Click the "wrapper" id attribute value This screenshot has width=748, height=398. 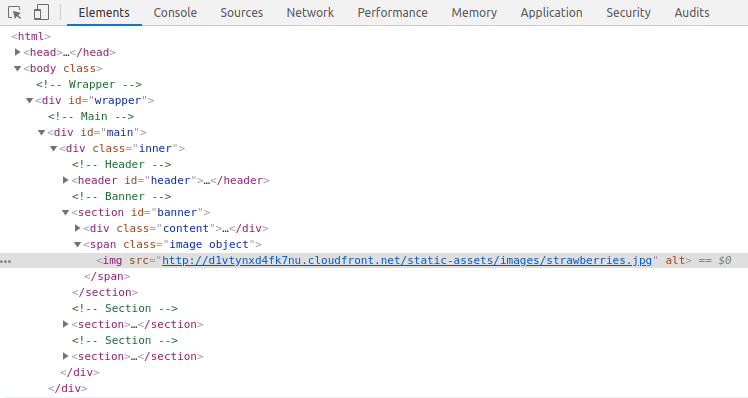coord(118,100)
